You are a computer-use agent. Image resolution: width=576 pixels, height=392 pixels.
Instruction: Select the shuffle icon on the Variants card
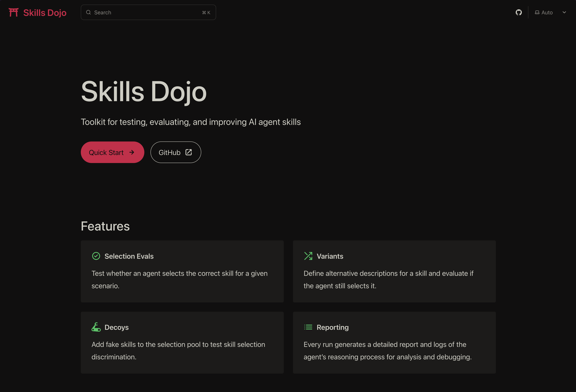click(308, 256)
